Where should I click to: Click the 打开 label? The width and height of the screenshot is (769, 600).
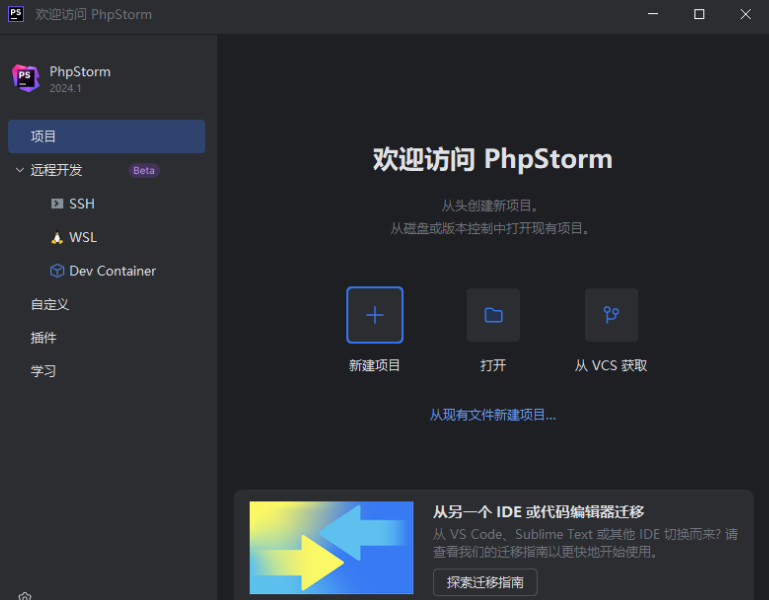tap(493, 365)
